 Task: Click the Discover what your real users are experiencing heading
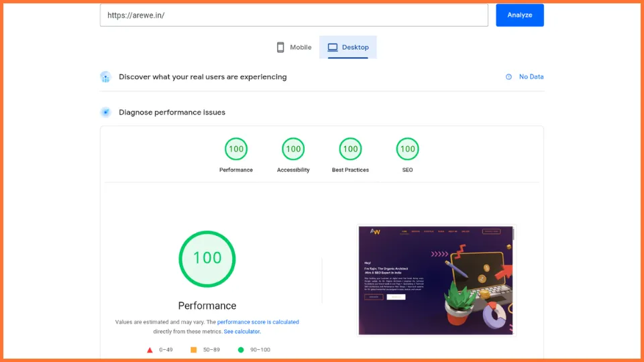pos(203,76)
